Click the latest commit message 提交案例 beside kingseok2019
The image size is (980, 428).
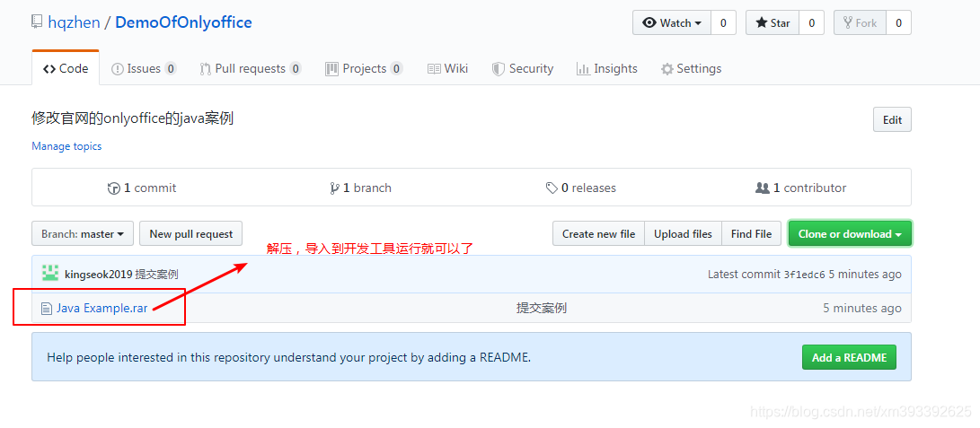(157, 274)
